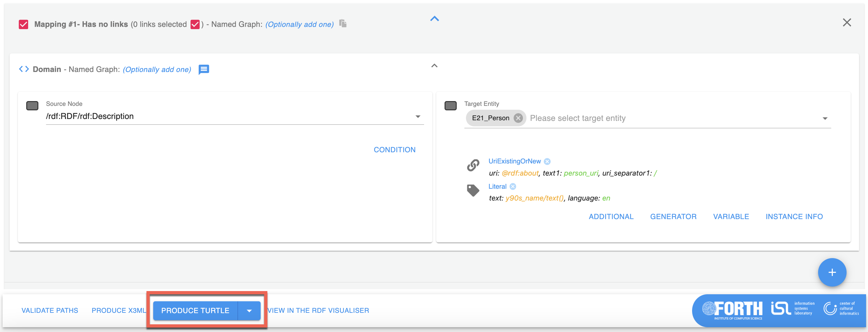
Task: Toggle the Target Entity gray checkbox
Action: click(x=450, y=106)
